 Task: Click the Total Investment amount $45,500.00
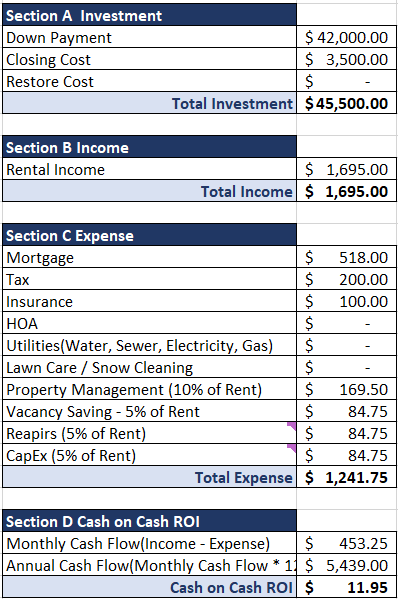[x=346, y=103]
